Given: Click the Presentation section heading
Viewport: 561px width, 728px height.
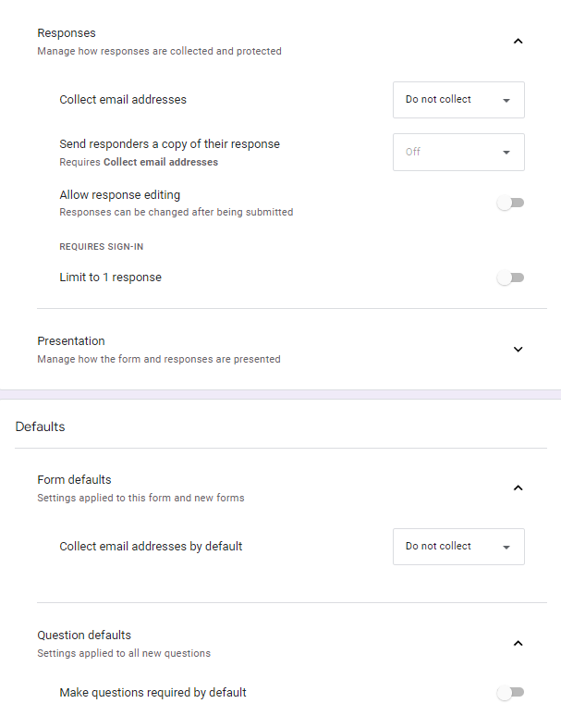Looking at the screenshot, I should click(71, 340).
